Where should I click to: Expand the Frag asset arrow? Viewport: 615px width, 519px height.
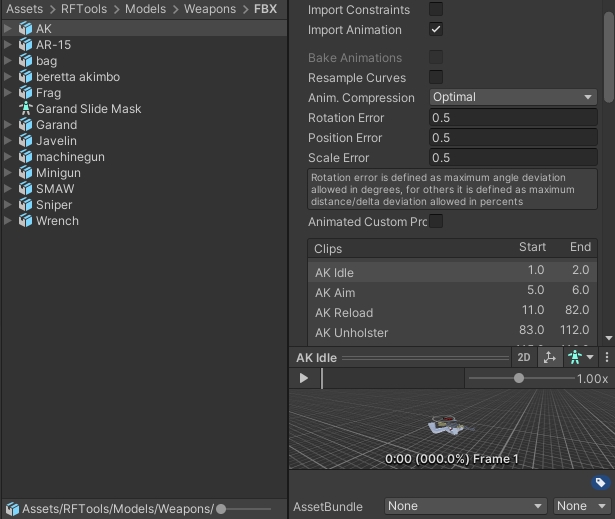(7, 93)
